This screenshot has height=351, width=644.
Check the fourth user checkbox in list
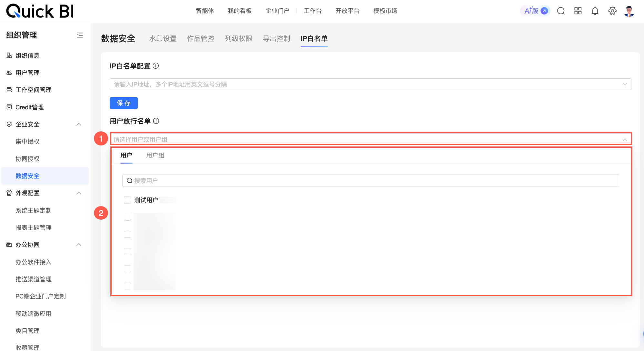coord(127,252)
